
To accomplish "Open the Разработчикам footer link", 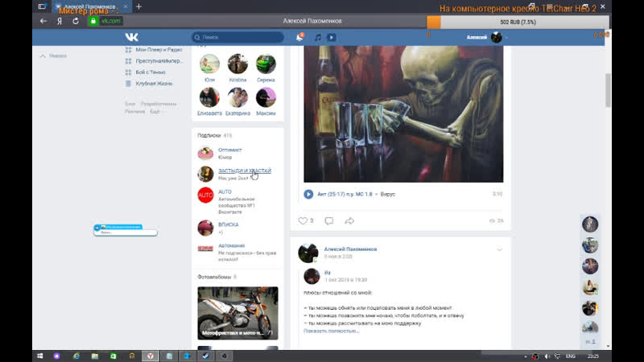I will tap(159, 104).
